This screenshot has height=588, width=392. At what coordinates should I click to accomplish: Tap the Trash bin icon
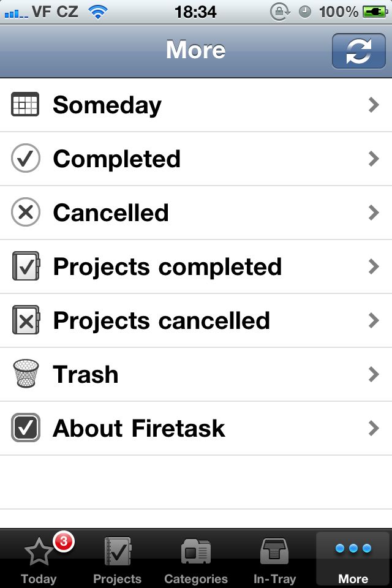(x=26, y=374)
